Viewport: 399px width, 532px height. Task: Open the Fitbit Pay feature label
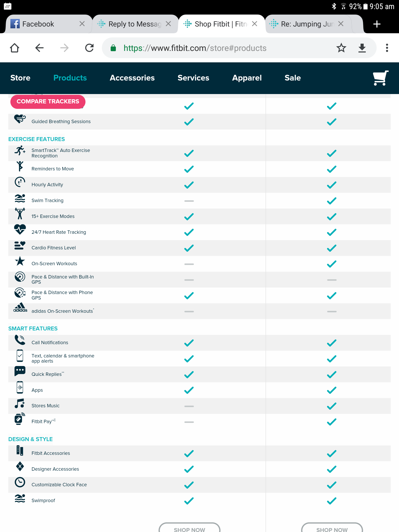click(42, 422)
